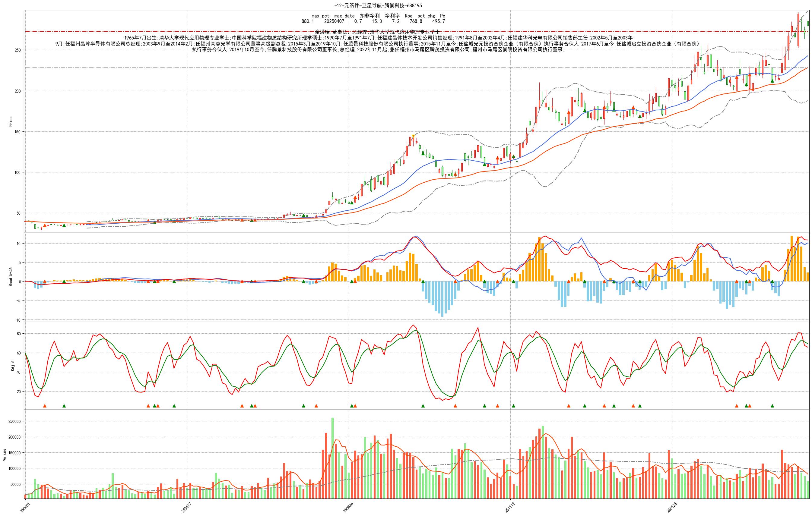Click the Macd 5-46 axis label

tap(11, 277)
